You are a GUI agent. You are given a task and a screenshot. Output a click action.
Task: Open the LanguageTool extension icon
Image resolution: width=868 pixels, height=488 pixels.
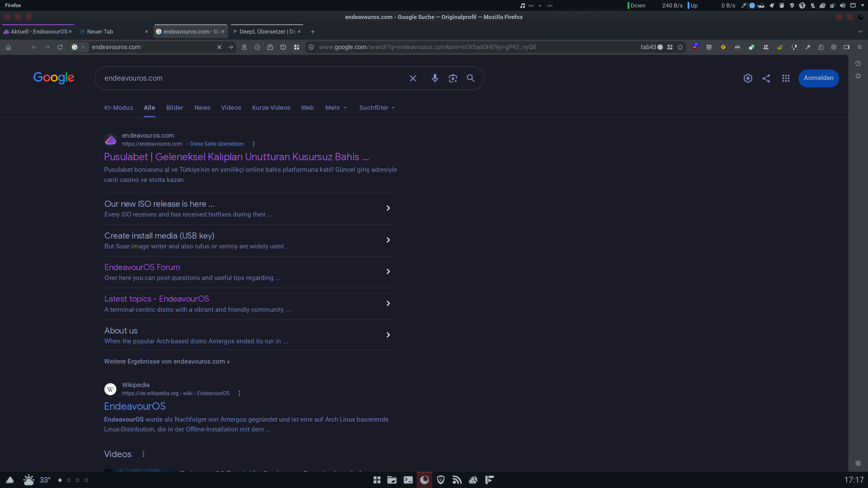pyautogui.click(x=766, y=47)
